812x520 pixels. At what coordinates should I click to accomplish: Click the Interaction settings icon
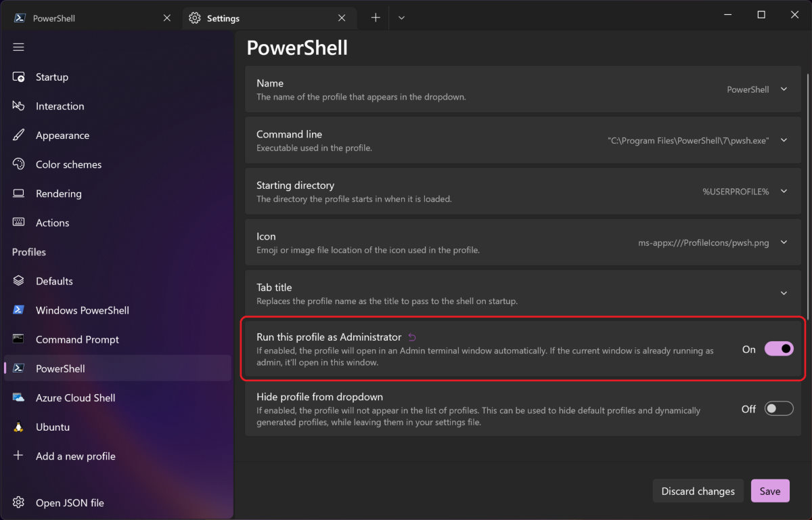tap(19, 106)
